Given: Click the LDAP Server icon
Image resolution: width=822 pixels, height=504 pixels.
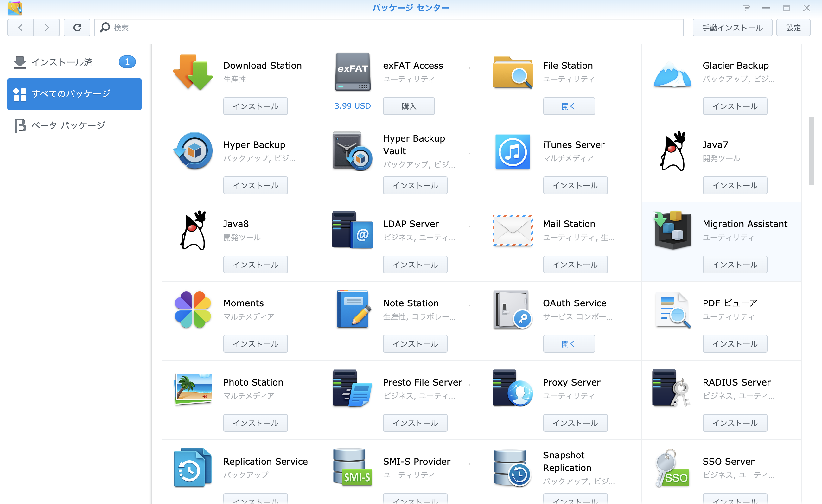Looking at the screenshot, I should tap(353, 230).
